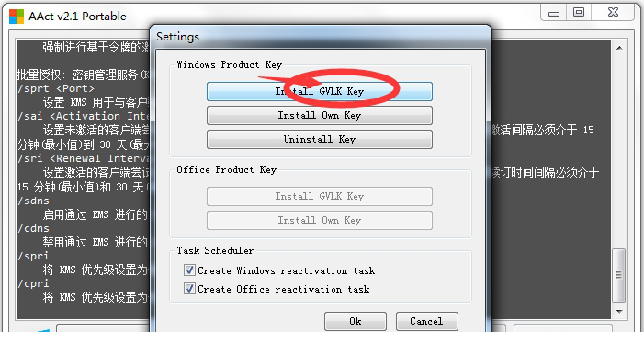Dismiss the Settings dialog with Cancel

[x=427, y=322]
